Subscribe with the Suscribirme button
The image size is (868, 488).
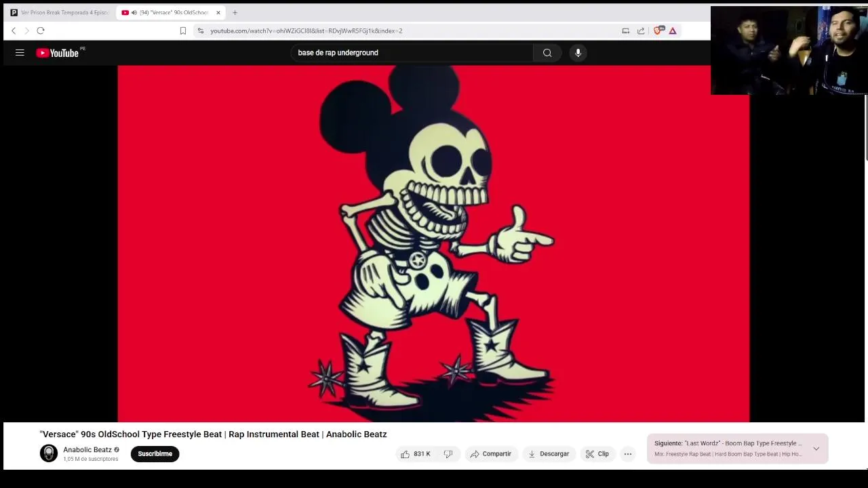(155, 454)
